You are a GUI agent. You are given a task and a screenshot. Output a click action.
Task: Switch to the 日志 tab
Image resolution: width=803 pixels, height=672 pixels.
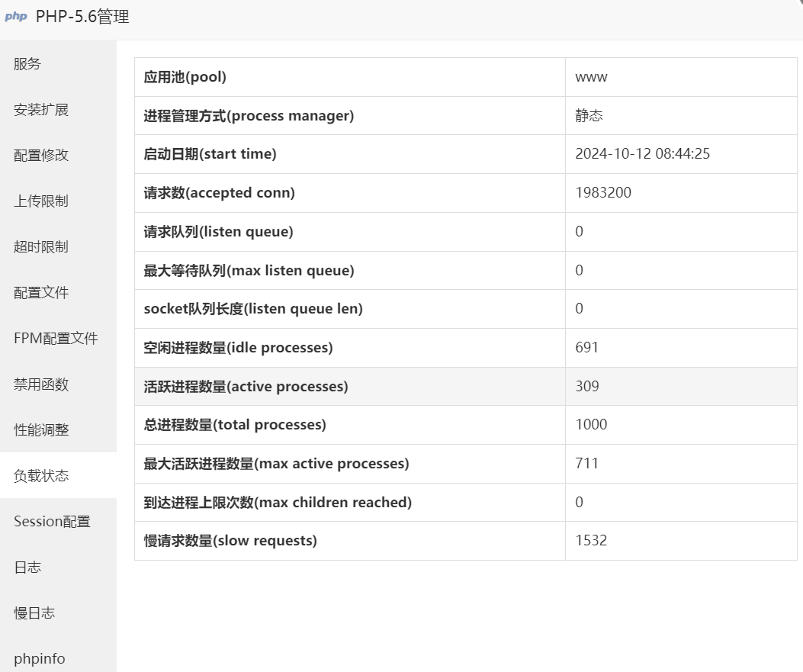point(58,567)
